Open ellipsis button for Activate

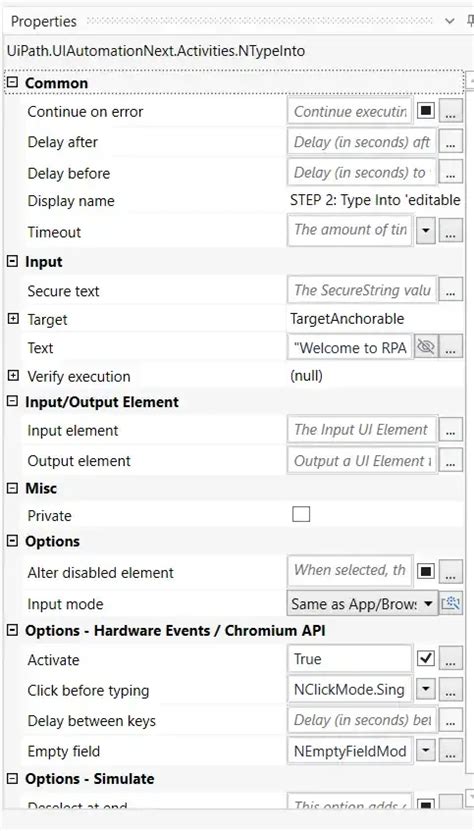click(x=450, y=660)
